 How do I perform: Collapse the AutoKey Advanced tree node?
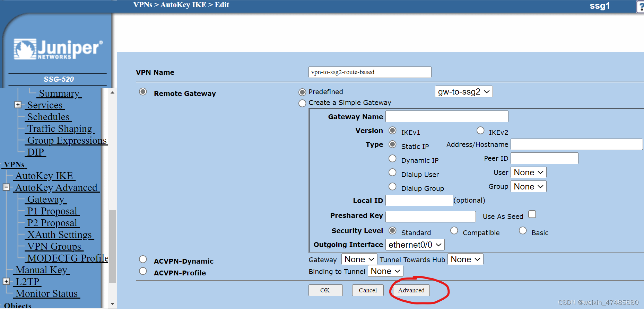tap(6, 187)
